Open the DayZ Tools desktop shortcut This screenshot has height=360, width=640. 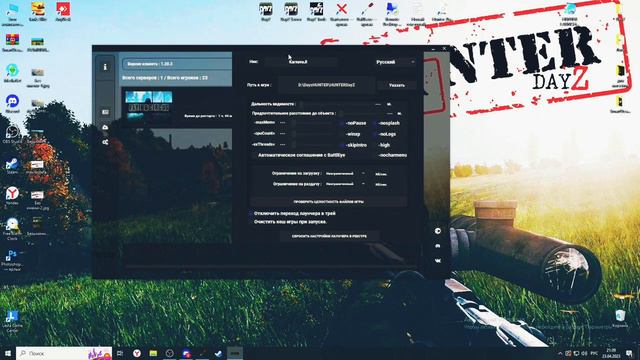[x=316, y=12]
